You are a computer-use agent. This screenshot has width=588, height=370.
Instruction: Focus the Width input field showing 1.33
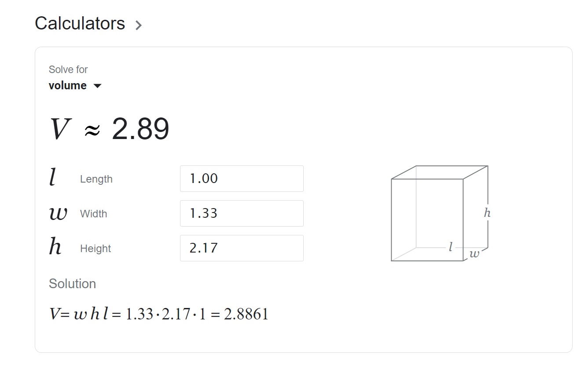coord(241,213)
